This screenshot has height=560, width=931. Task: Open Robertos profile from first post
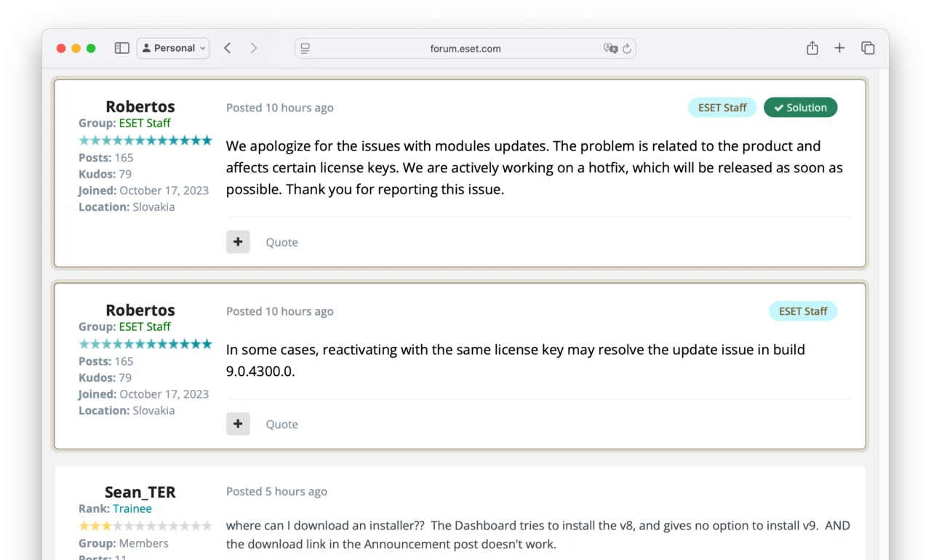[140, 107]
